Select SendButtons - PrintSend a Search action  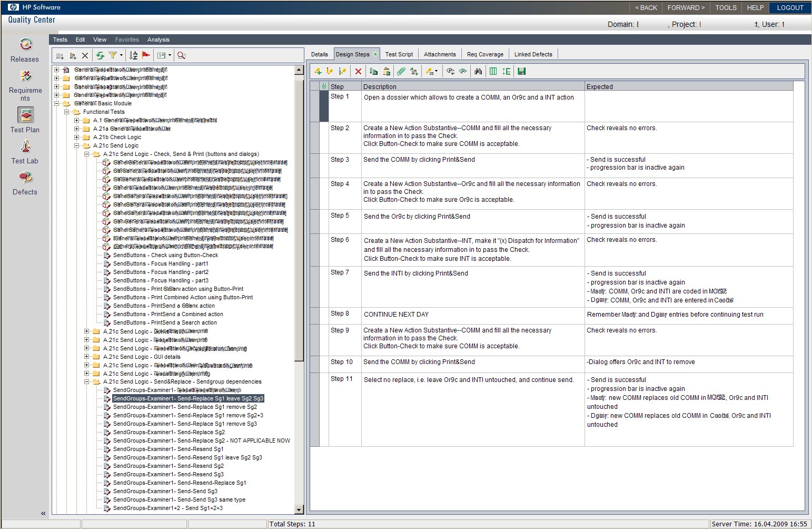coord(165,322)
